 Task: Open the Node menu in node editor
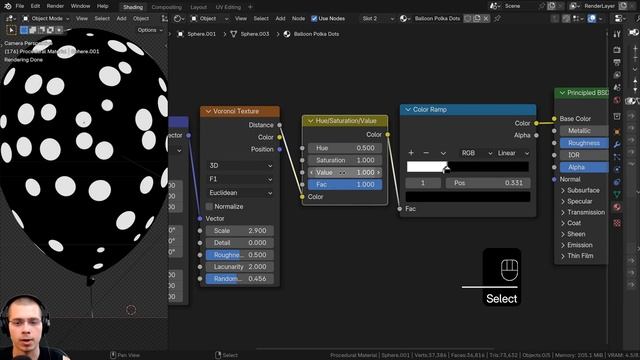tap(298, 18)
